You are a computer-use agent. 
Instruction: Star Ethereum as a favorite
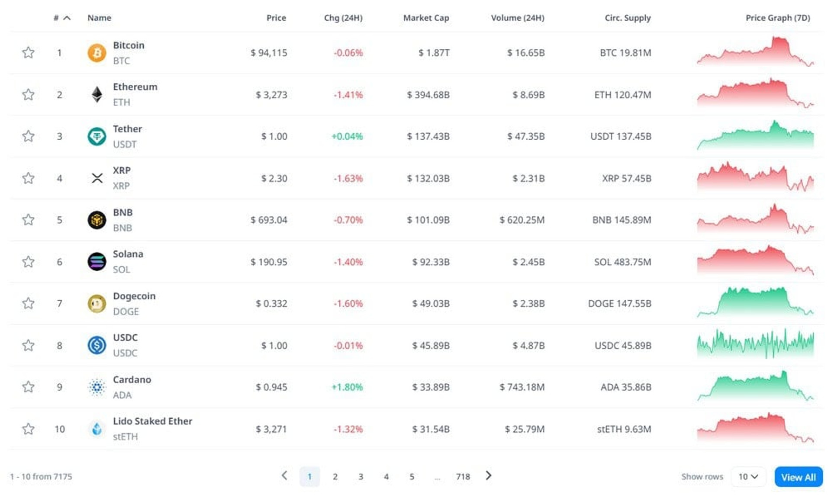click(x=28, y=94)
